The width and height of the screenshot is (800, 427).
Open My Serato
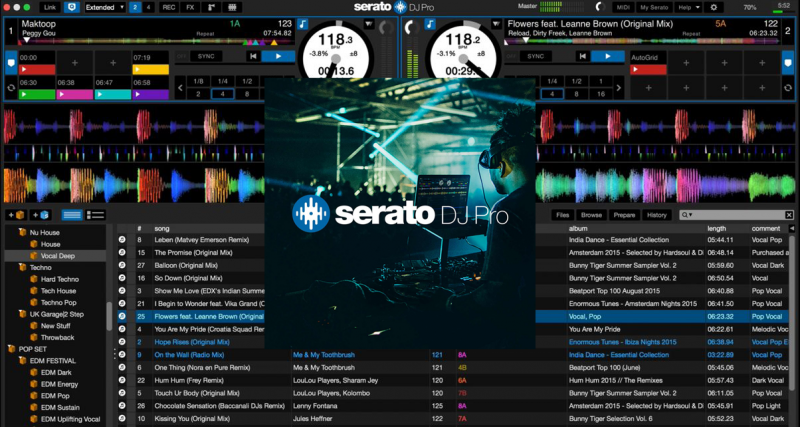654,8
